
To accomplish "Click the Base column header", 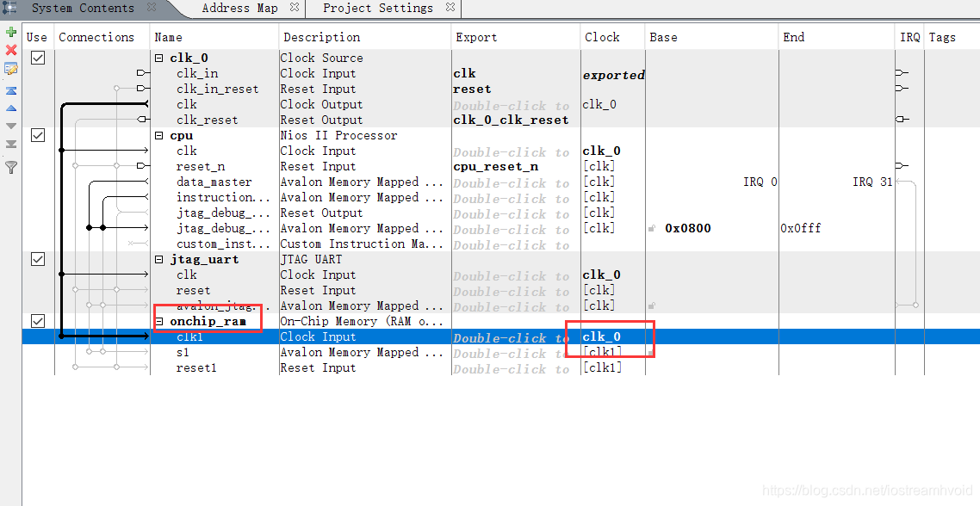I will (x=663, y=37).
